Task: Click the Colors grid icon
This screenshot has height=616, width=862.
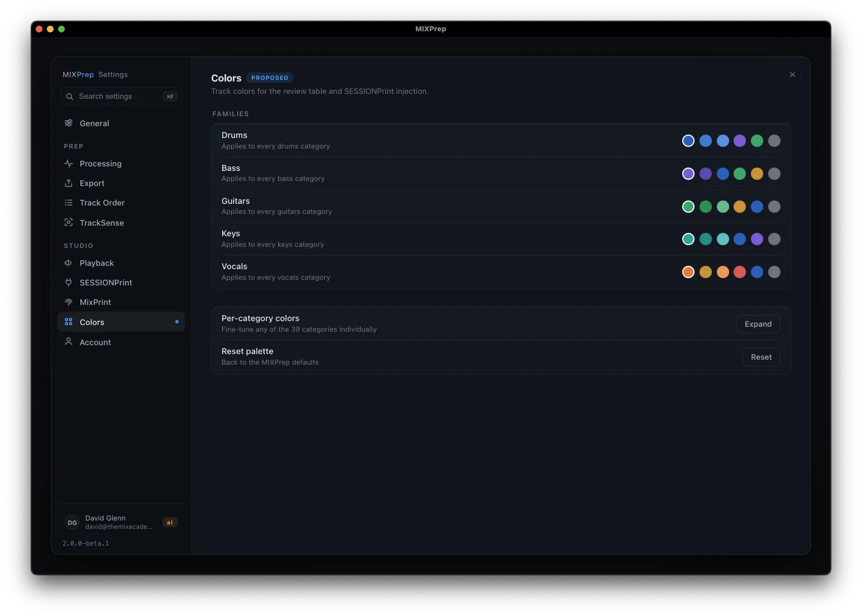Action: (x=69, y=322)
